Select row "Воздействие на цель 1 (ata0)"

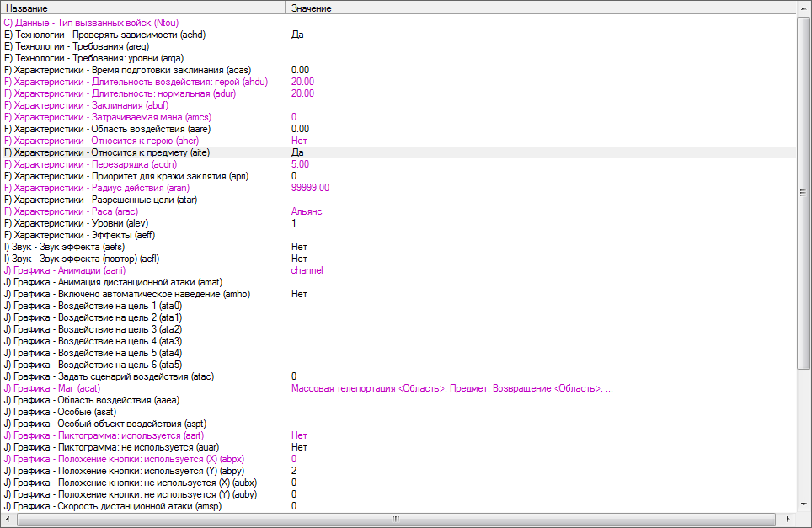(x=398, y=306)
